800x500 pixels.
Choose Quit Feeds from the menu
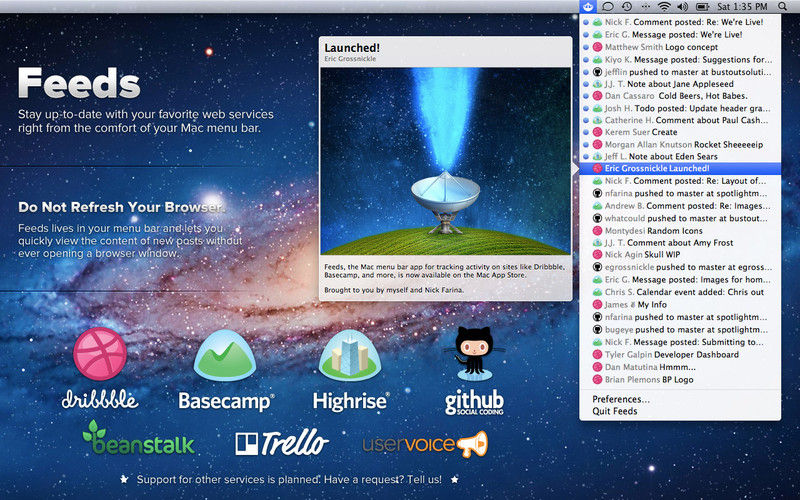[x=680, y=411]
